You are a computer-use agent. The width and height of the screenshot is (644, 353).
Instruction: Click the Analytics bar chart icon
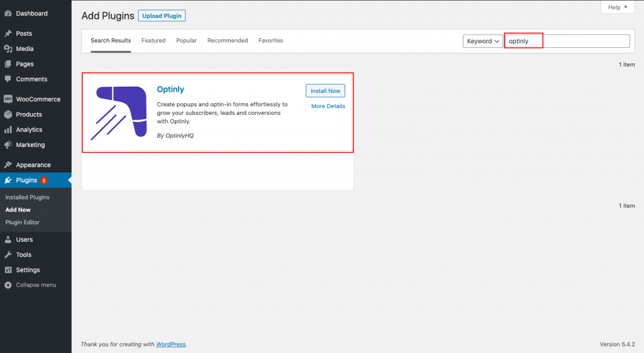tap(8, 129)
